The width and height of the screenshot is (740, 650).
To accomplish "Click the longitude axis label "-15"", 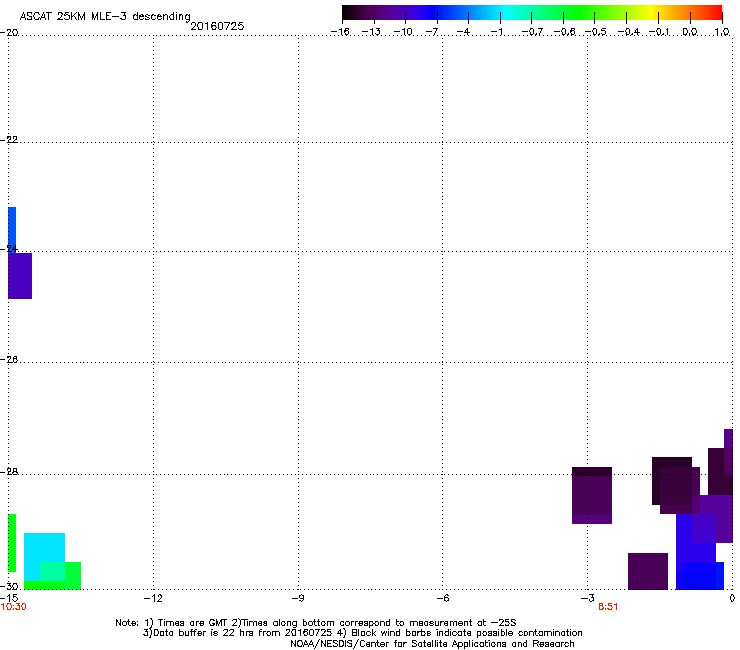I will (9, 599).
